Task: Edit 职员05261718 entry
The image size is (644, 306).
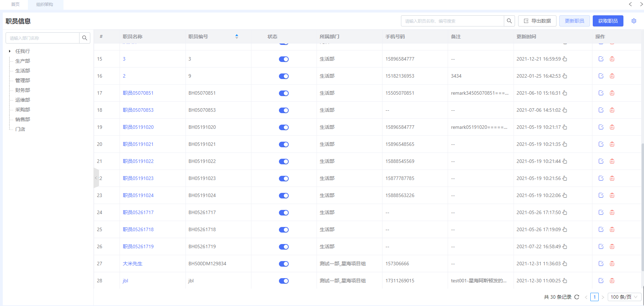Action: pyautogui.click(x=601, y=229)
